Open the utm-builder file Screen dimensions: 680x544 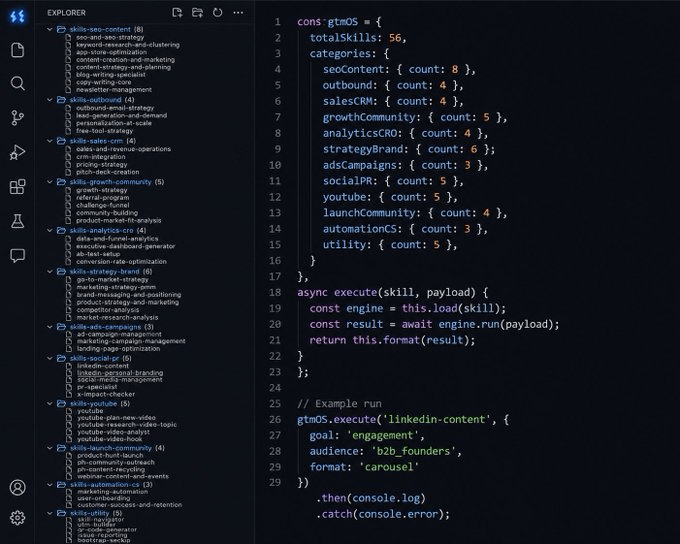(96, 524)
